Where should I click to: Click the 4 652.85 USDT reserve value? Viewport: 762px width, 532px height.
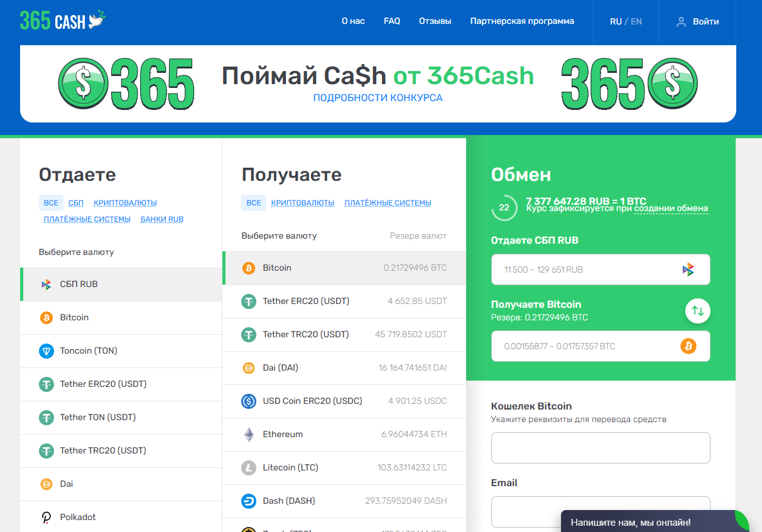coord(417,301)
